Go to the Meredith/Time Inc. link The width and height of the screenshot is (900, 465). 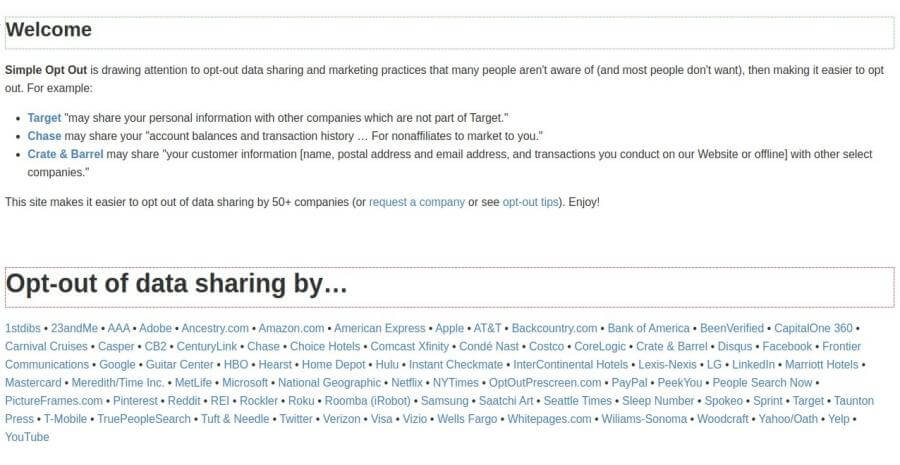118,383
